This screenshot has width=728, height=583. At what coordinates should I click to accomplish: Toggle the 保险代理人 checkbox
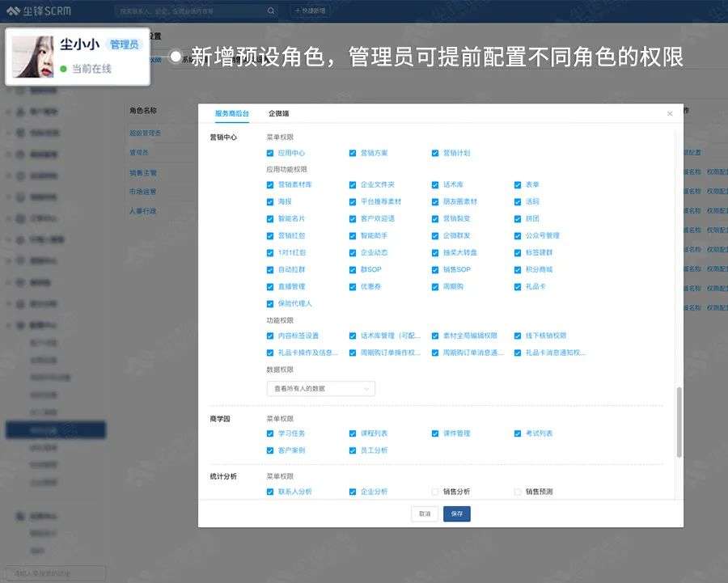click(270, 304)
